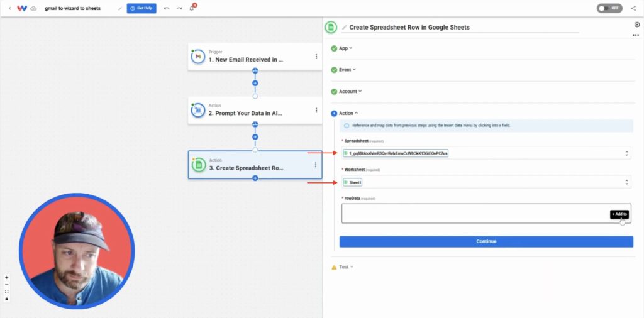Zoom in on the canvas
The width and height of the screenshot is (644, 318).
(x=6, y=277)
